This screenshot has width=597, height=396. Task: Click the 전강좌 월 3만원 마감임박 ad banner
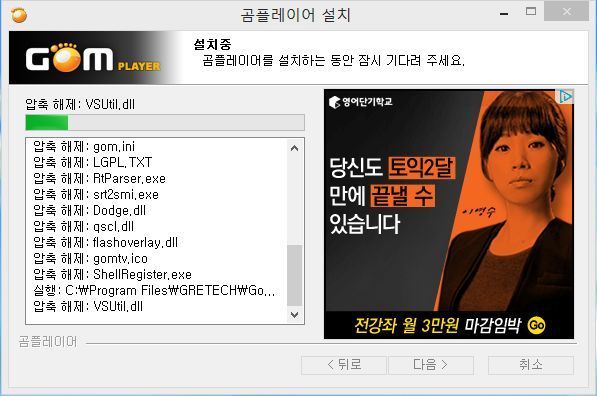coord(449,325)
